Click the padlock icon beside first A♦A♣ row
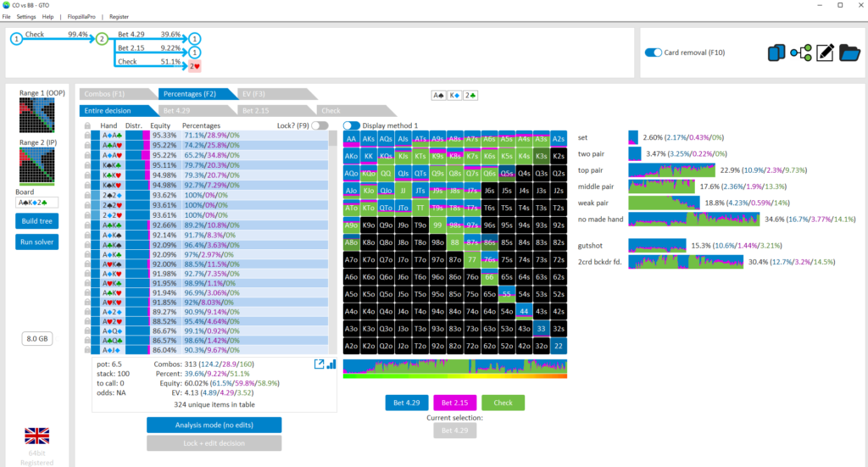Viewport: 868px width, 467px height. pyautogui.click(x=86, y=135)
